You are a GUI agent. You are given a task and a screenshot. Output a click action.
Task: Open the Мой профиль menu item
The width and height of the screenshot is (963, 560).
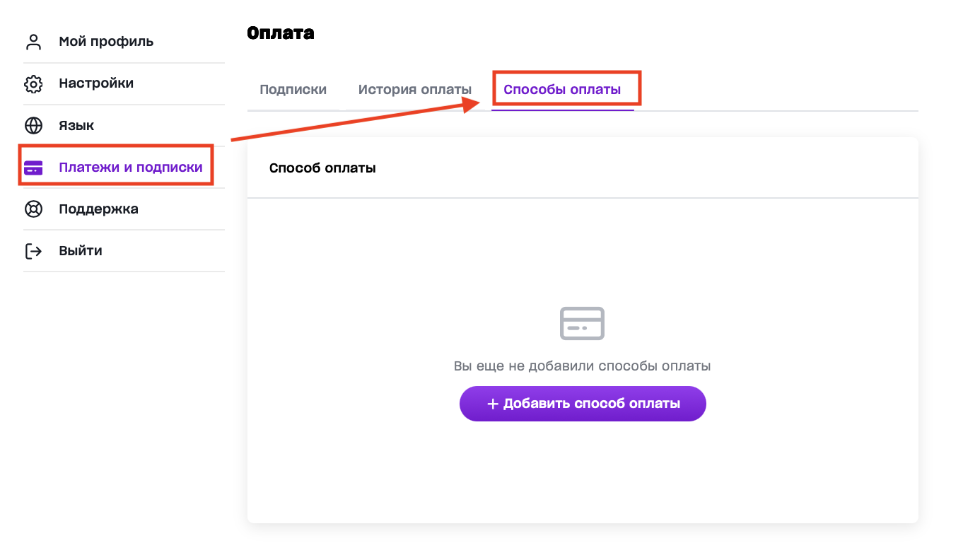tap(106, 42)
